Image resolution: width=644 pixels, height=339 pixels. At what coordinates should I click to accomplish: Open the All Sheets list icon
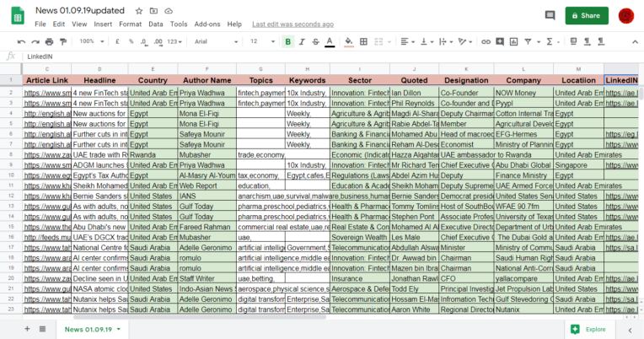(42, 329)
